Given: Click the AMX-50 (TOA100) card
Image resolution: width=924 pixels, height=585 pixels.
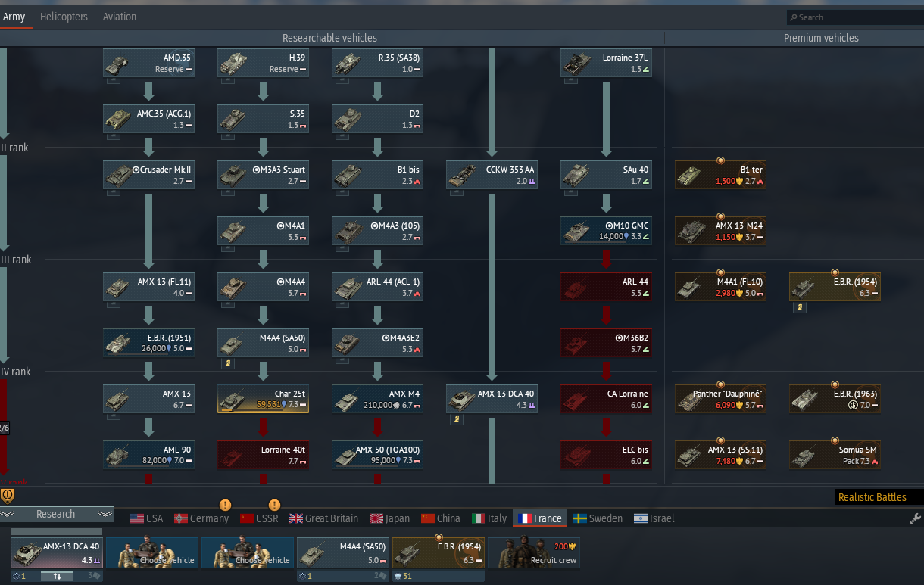Looking at the screenshot, I should tap(378, 455).
